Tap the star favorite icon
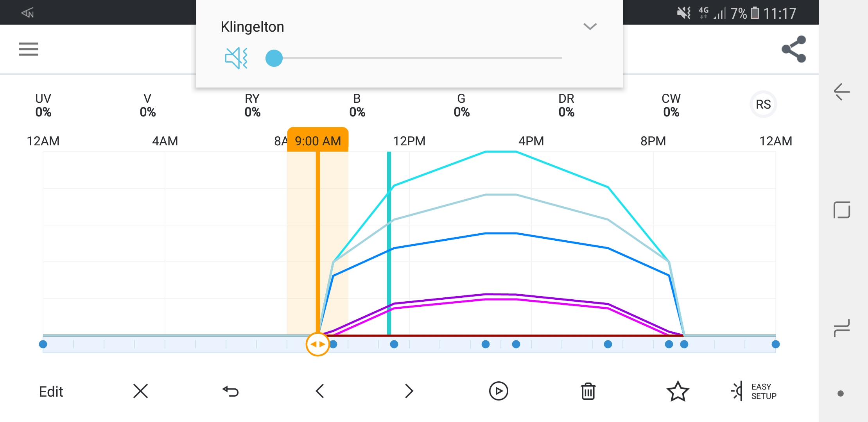Screen dimensions: 868x422 tap(677, 391)
